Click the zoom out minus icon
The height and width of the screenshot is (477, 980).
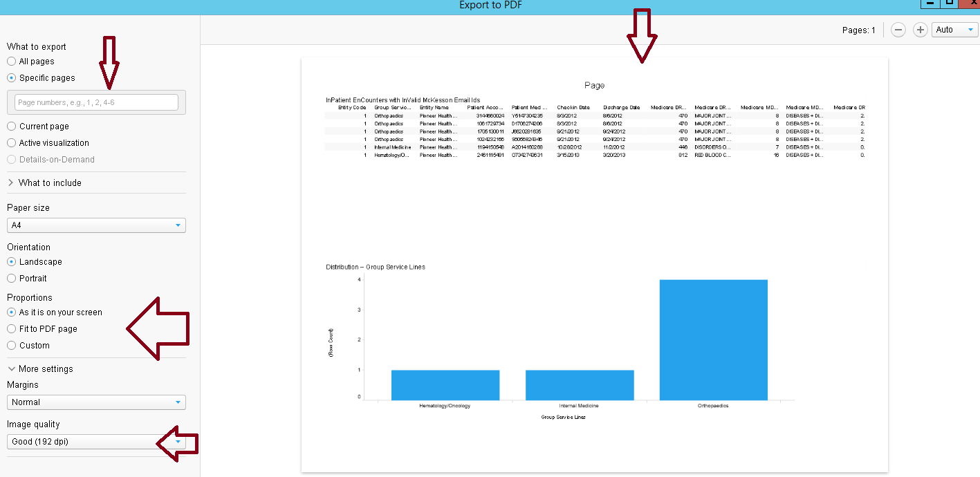(x=898, y=30)
